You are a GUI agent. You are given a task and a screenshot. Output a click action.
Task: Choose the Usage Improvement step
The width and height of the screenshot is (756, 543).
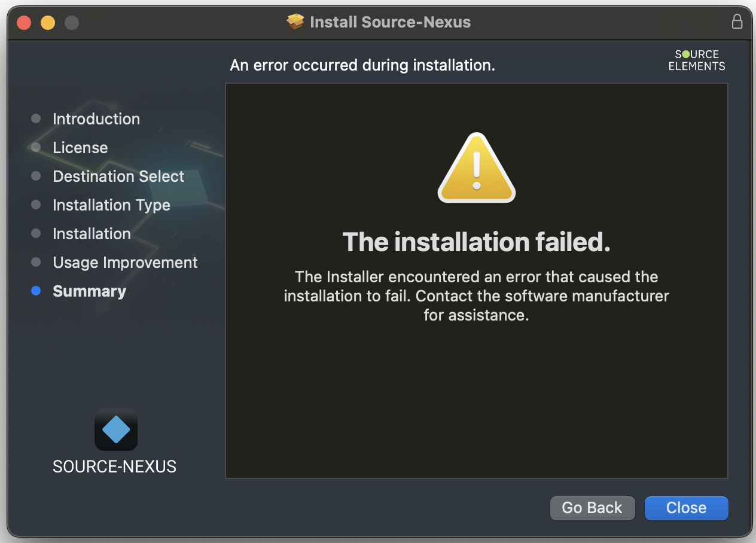point(125,263)
